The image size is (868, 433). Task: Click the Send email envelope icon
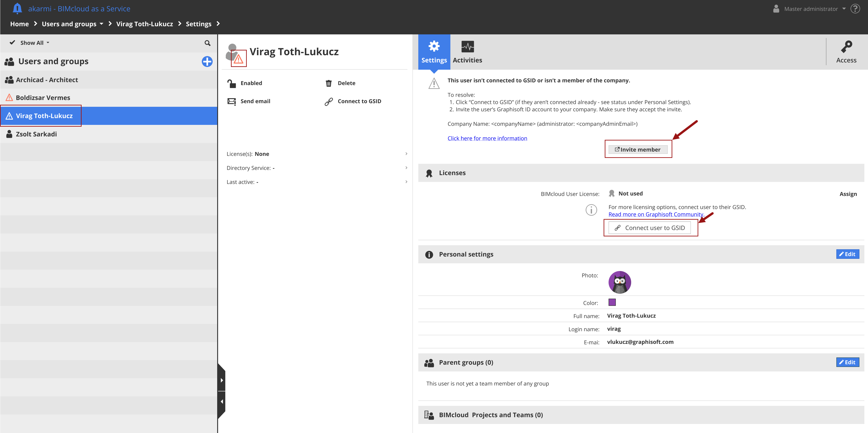coord(231,101)
